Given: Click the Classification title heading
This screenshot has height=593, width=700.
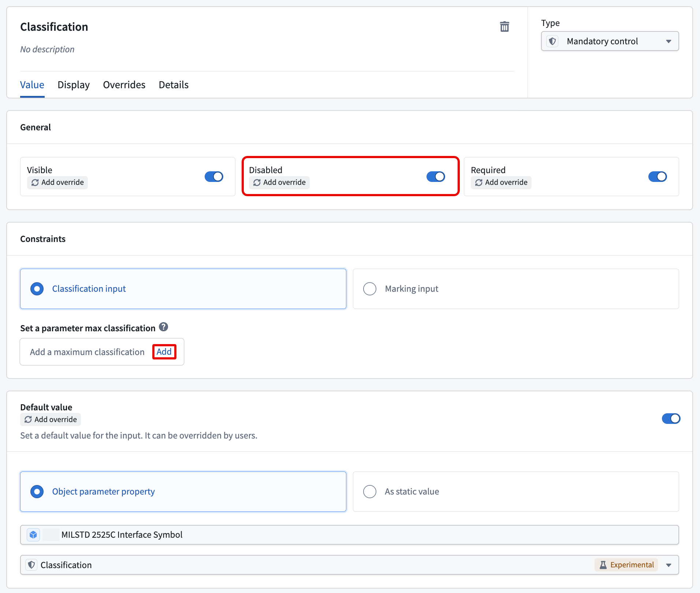Looking at the screenshot, I should pos(54,27).
